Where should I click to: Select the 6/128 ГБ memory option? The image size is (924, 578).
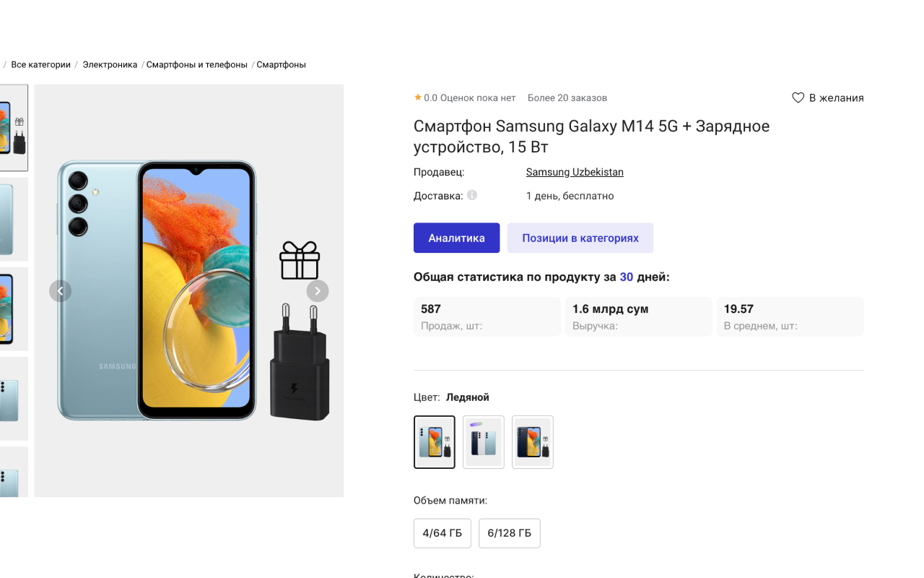point(509,533)
